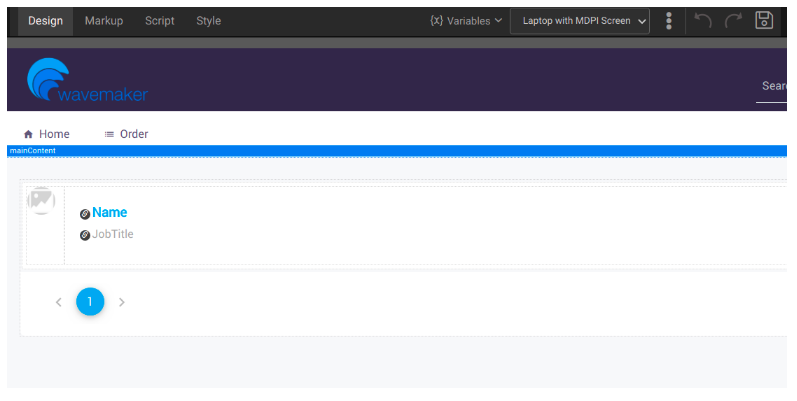
Task: Click the binding icon beside Name
Action: (85, 214)
